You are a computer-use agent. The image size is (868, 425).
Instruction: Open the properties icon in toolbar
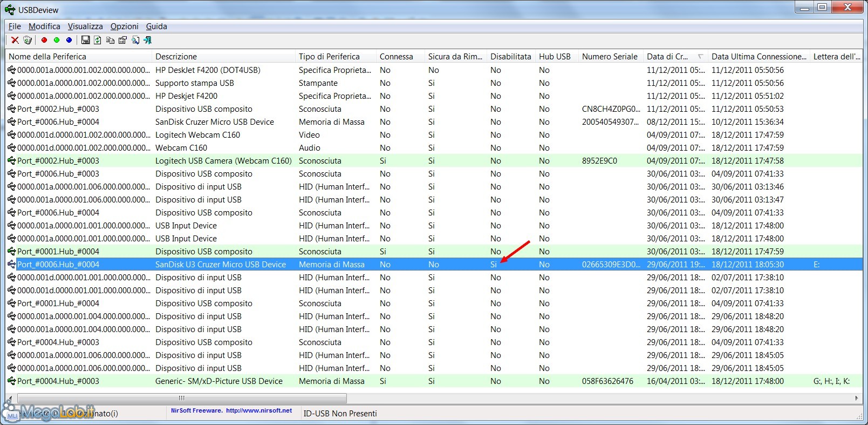click(x=122, y=40)
